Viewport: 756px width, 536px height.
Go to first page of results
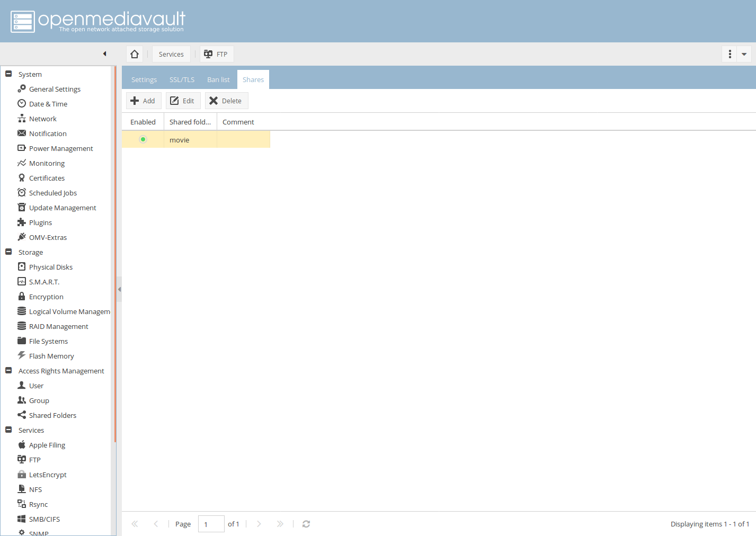point(135,524)
